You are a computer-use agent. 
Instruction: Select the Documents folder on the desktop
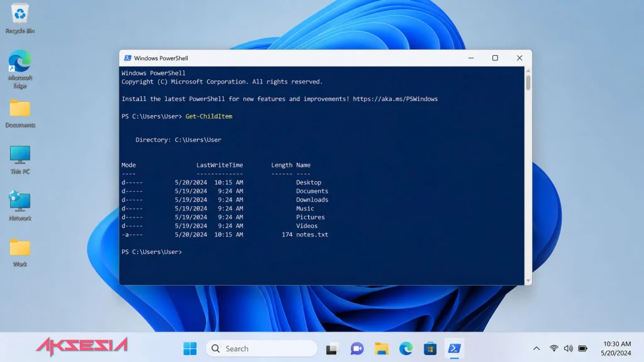19,114
